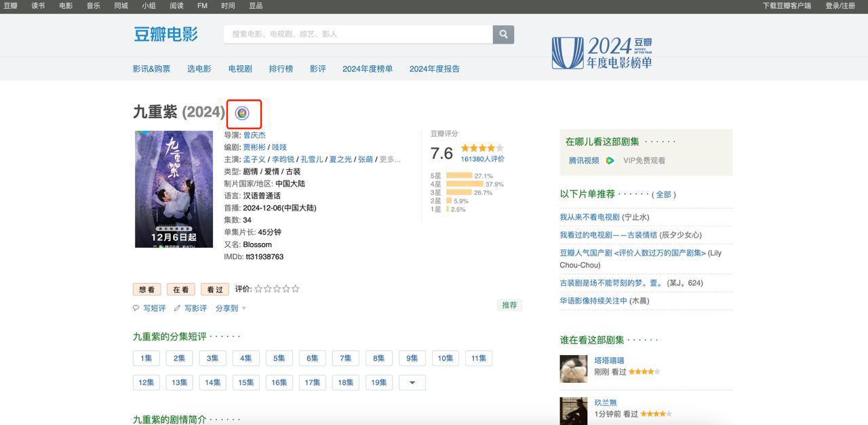Click the colorful badge icon beside 九重紫 title

[x=242, y=113]
